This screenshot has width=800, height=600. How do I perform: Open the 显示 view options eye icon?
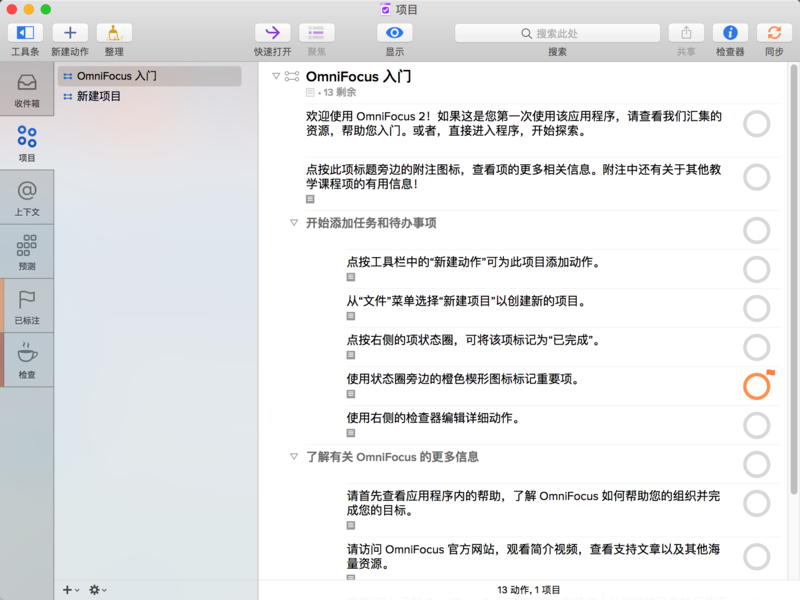click(x=394, y=33)
